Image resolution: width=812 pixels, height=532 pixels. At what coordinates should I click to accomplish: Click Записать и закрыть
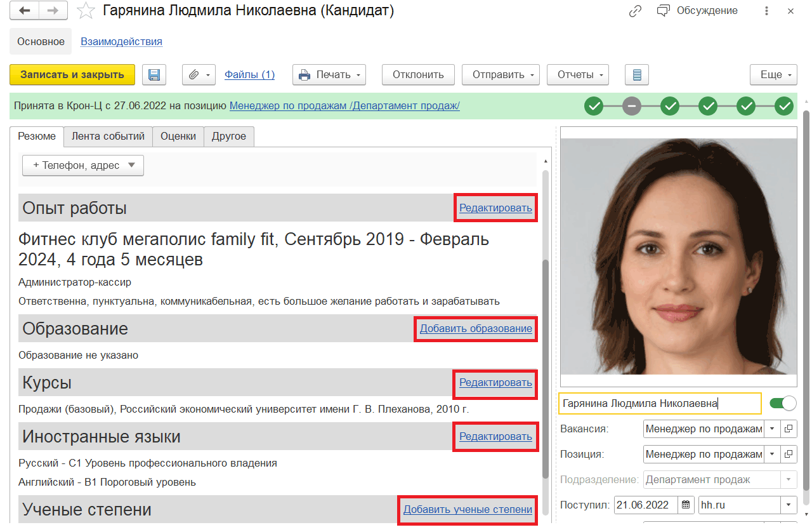coord(72,75)
